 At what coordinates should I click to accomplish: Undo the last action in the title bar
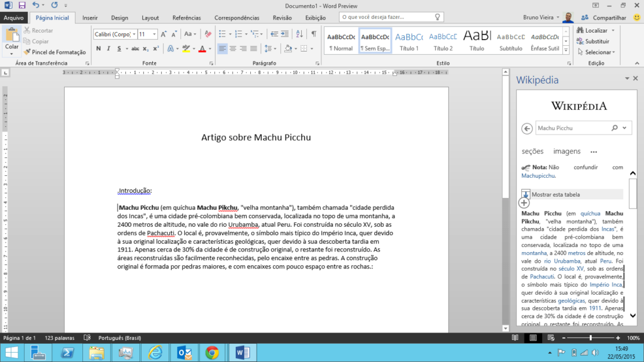[36, 5]
